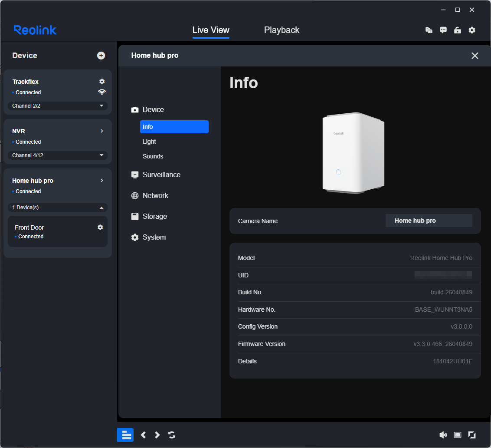
Task: Edit the Camera Name field
Action: [x=429, y=221]
